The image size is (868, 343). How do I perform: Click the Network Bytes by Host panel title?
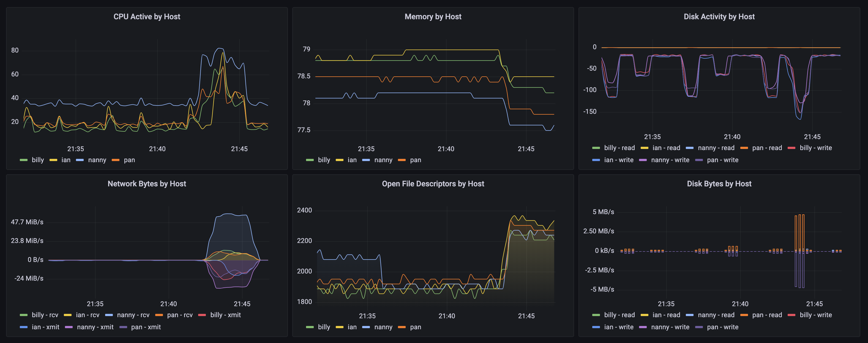pyautogui.click(x=147, y=184)
